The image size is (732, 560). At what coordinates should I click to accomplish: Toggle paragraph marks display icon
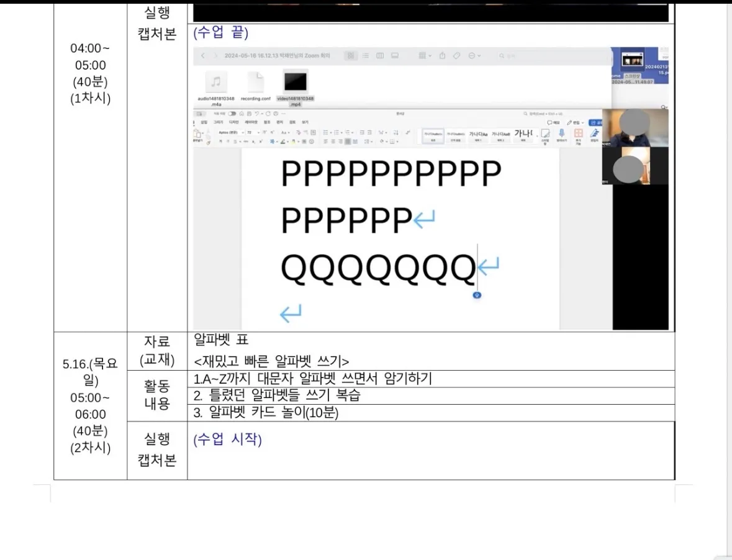(x=408, y=132)
